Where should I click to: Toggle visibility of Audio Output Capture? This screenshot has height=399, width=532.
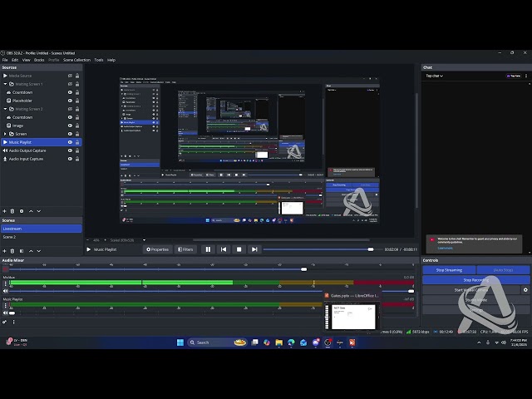[x=70, y=150]
